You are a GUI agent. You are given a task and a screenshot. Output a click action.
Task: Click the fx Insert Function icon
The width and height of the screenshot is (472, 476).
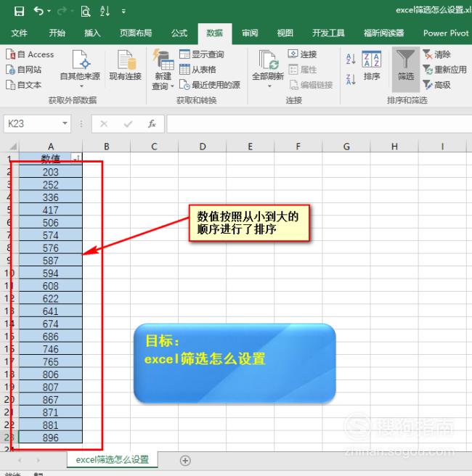click(x=152, y=123)
